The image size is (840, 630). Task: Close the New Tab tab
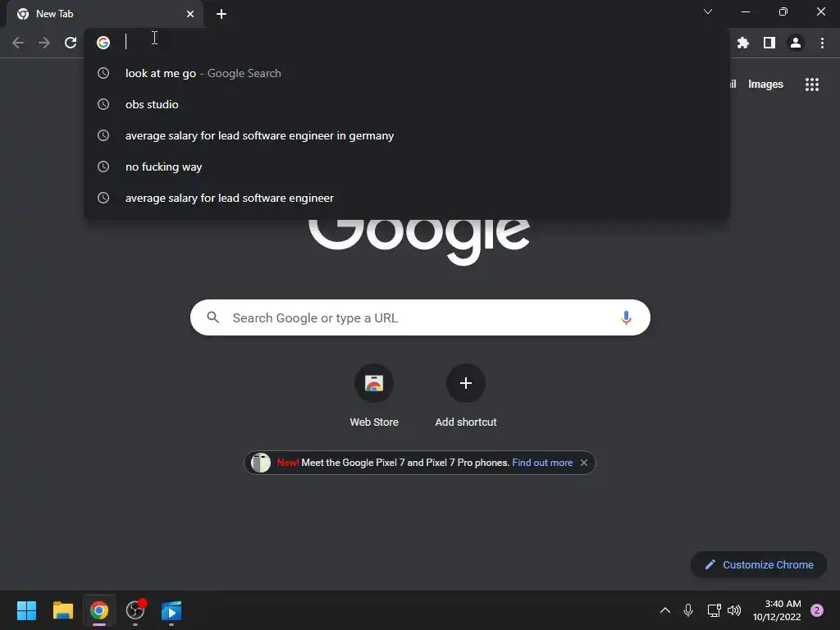click(190, 14)
